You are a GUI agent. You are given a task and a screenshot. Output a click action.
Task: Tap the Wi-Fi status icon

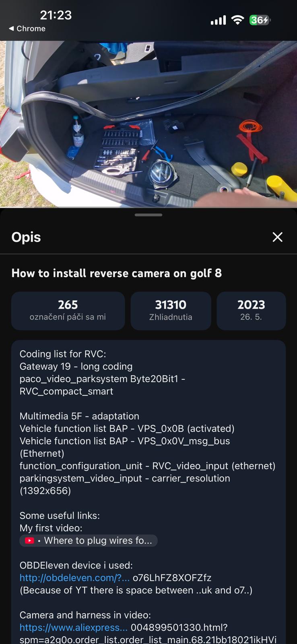coord(238,20)
